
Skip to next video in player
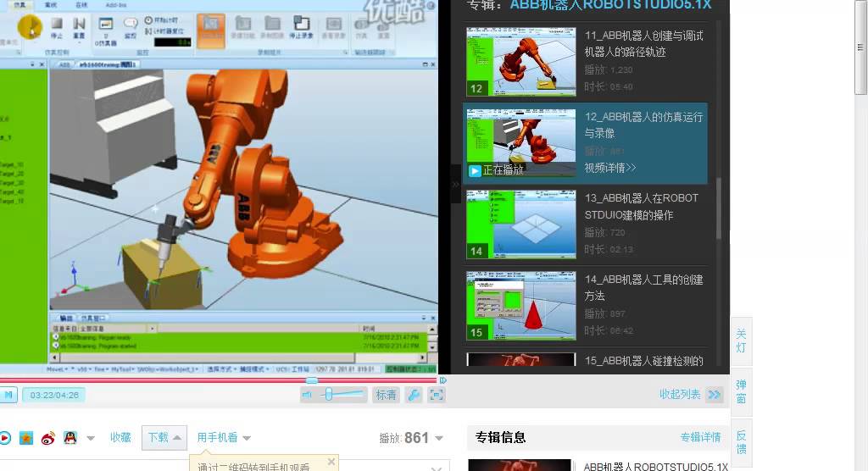click(x=8, y=395)
